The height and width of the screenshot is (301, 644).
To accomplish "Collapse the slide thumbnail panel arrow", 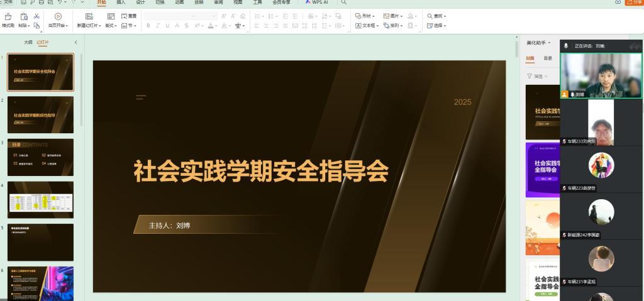I will click(x=75, y=42).
